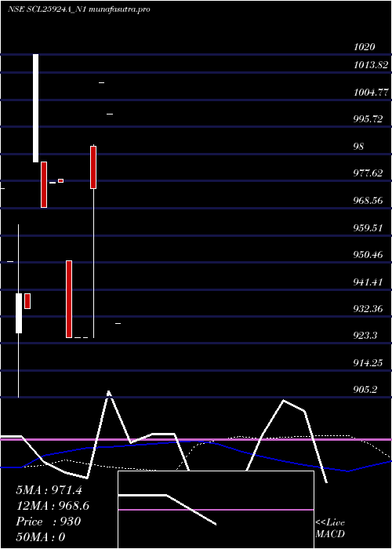This screenshot has width=392, height=549.
Task: Click the 12MA : 968.6 reading
Action: point(53,506)
